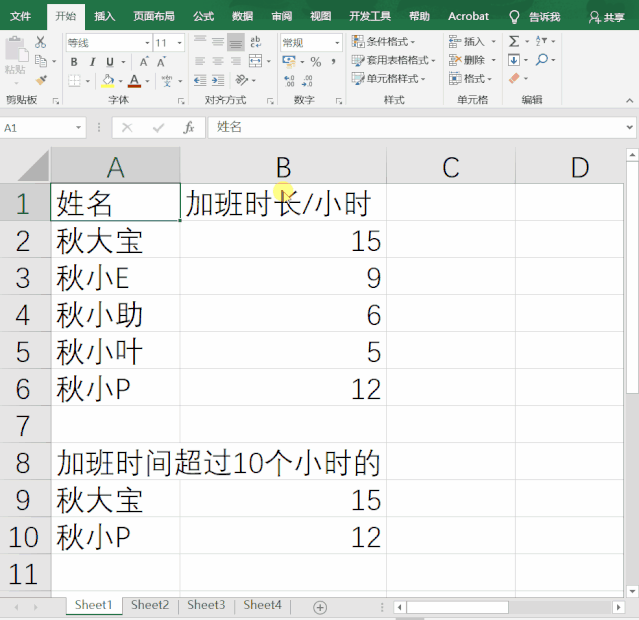Click the 共享 share button

pyautogui.click(x=607, y=17)
